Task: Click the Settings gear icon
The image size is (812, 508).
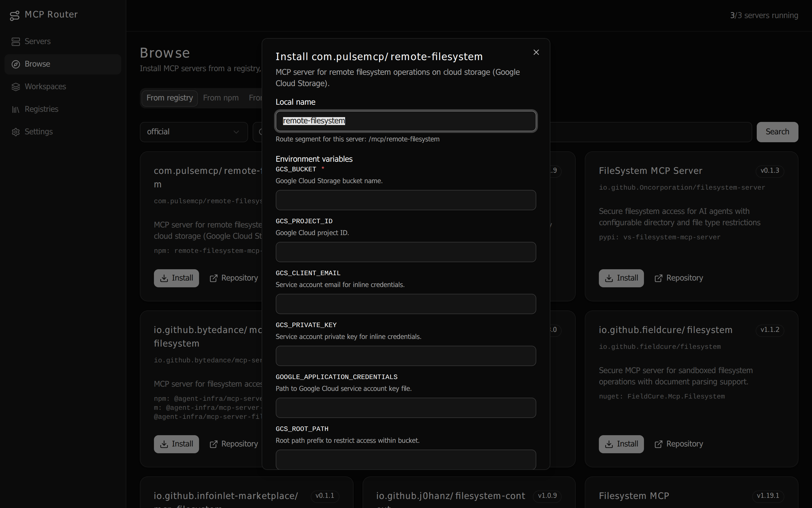Action: tap(16, 132)
